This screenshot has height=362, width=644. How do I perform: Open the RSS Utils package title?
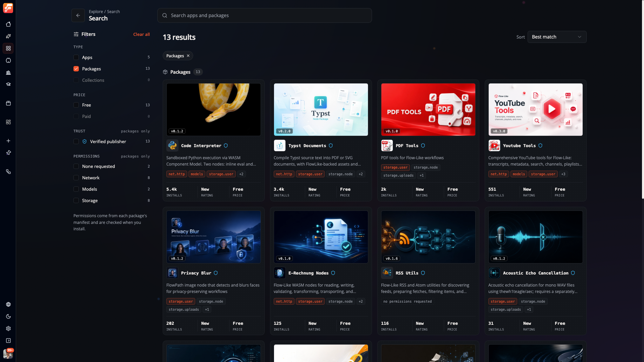click(407, 273)
